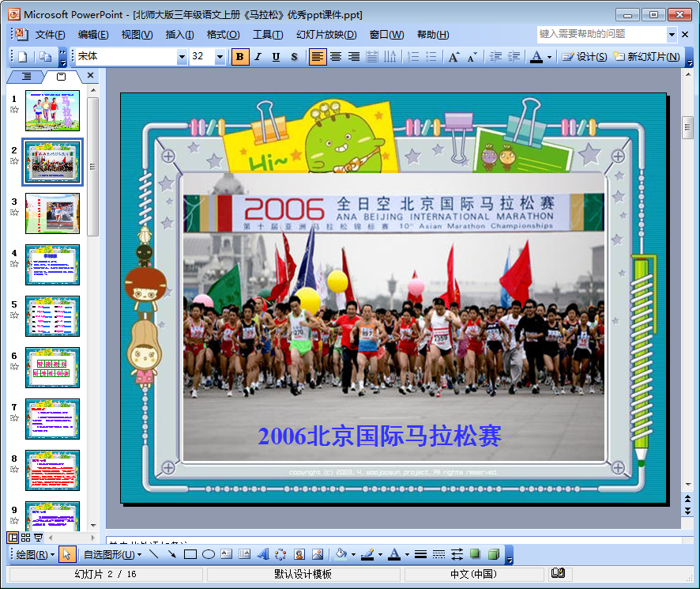700x589 pixels.
Task: Apply Fill Color bucket
Action: [341, 554]
